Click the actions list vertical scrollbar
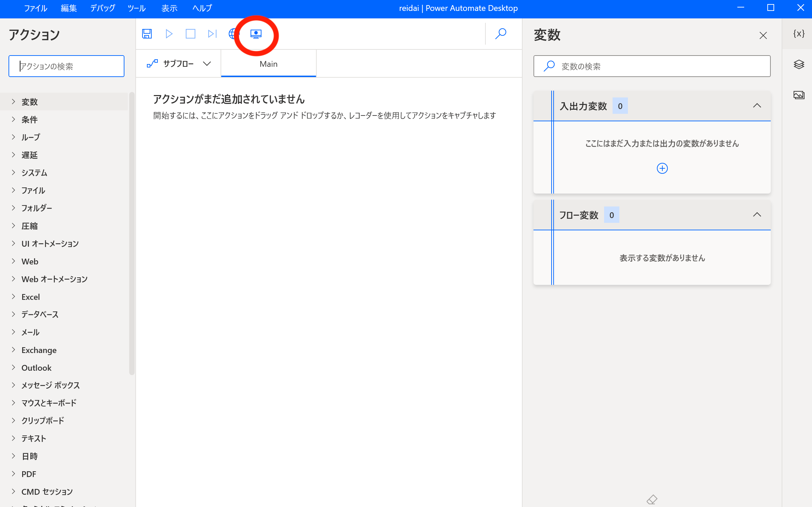Image resolution: width=812 pixels, height=507 pixels. tap(132, 233)
